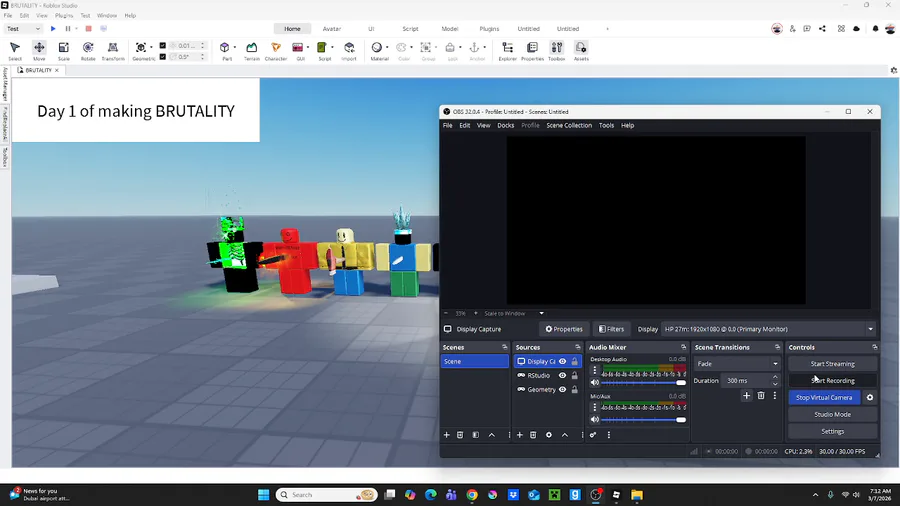This screenshot has width=900, height=506.
Task: Open the Properties panel in Roblox Studio
Action: click(x=532, y=50)
